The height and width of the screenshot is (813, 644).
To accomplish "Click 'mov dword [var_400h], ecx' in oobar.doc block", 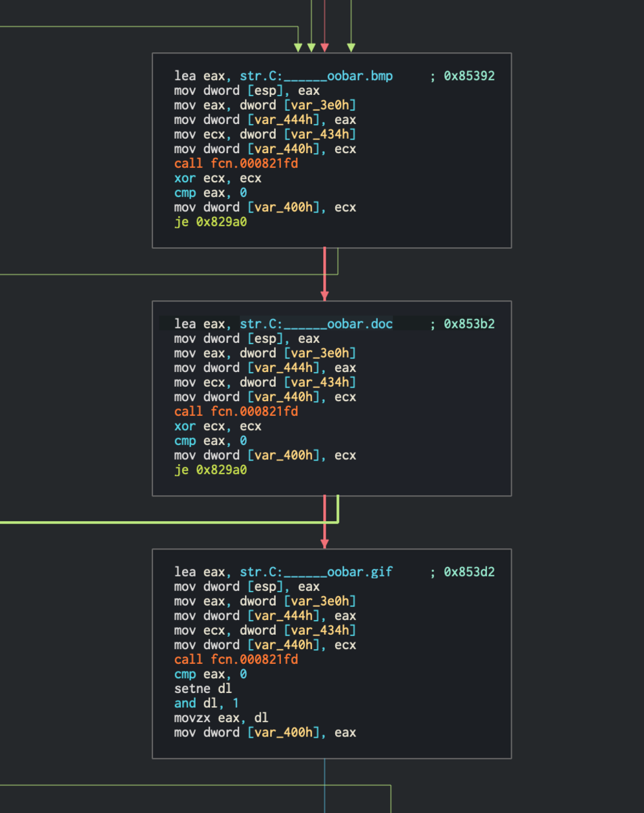I will pyautogui.click(x=265, y=455).
